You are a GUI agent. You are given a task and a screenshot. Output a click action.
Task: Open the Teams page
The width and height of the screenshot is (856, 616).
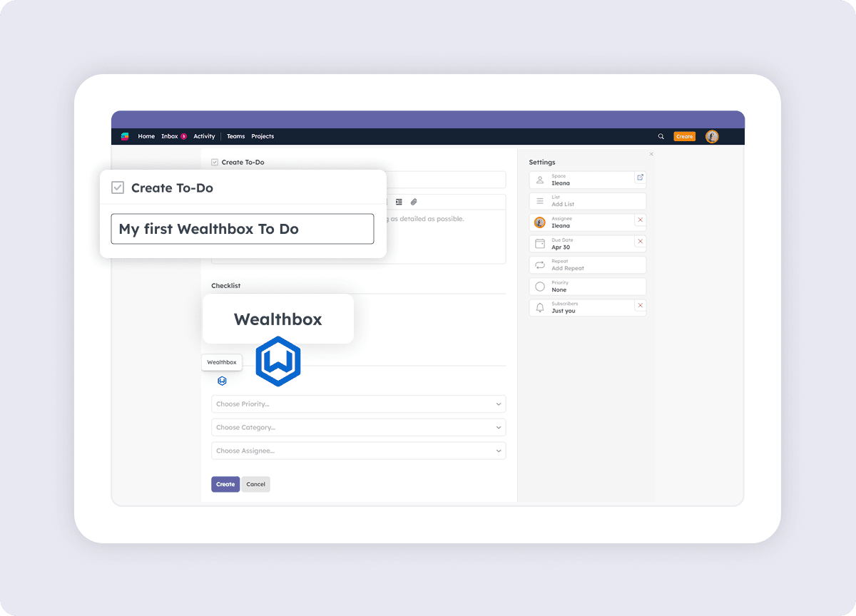235,136
